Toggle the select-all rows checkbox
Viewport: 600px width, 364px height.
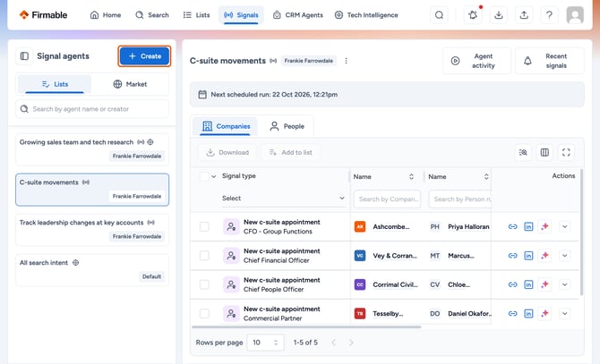click(204, 176)
